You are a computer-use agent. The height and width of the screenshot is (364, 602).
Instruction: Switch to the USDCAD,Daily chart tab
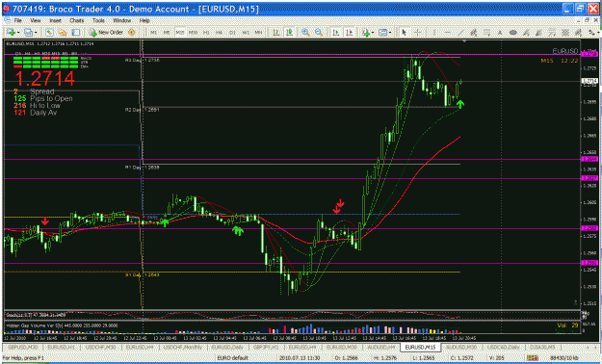pyautogui.click(x=503, y=348)
